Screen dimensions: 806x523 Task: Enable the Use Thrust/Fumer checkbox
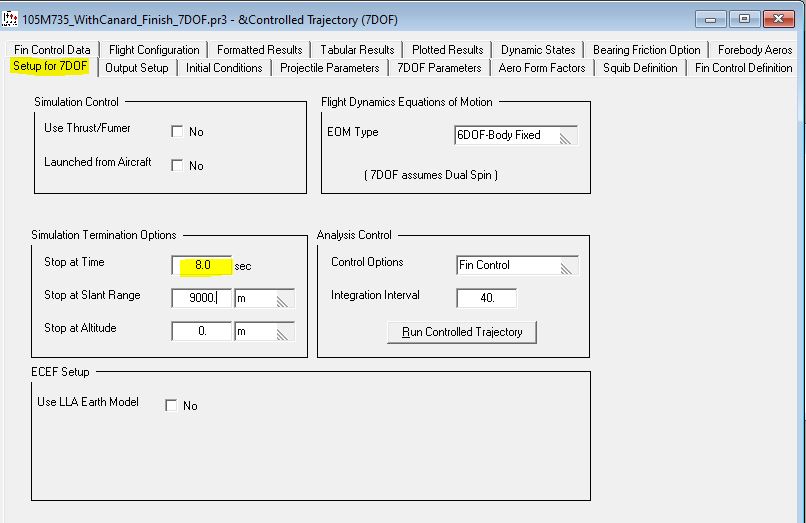tap(178, 132)
